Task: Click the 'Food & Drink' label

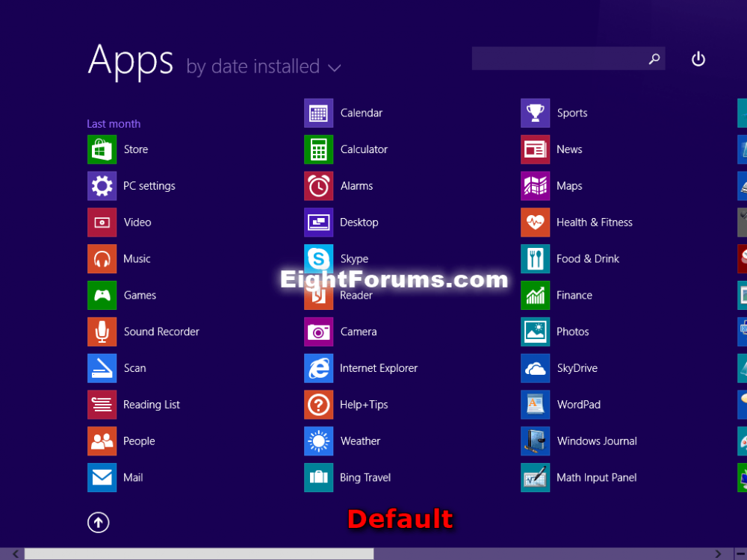Action: click(x=588, y=258)
